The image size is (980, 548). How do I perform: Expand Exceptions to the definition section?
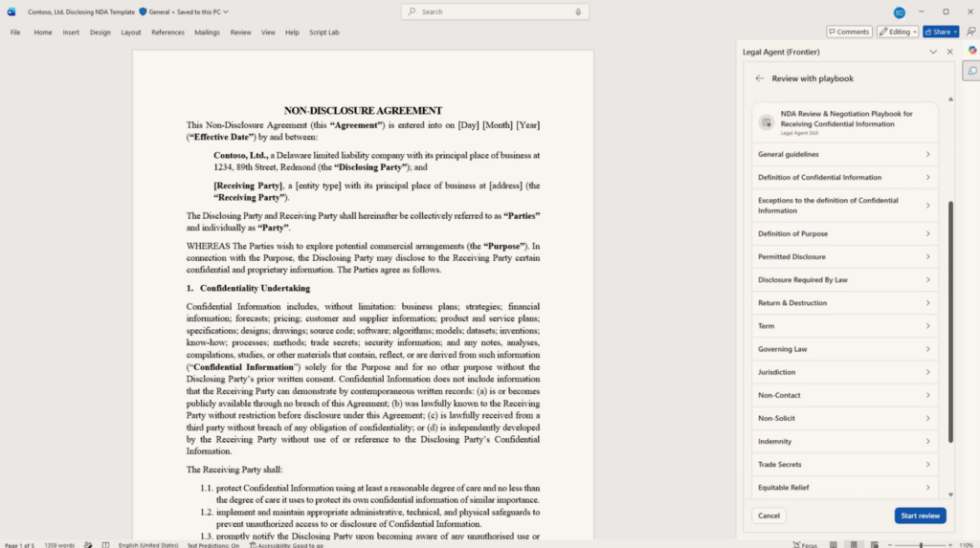pos(844,206)
